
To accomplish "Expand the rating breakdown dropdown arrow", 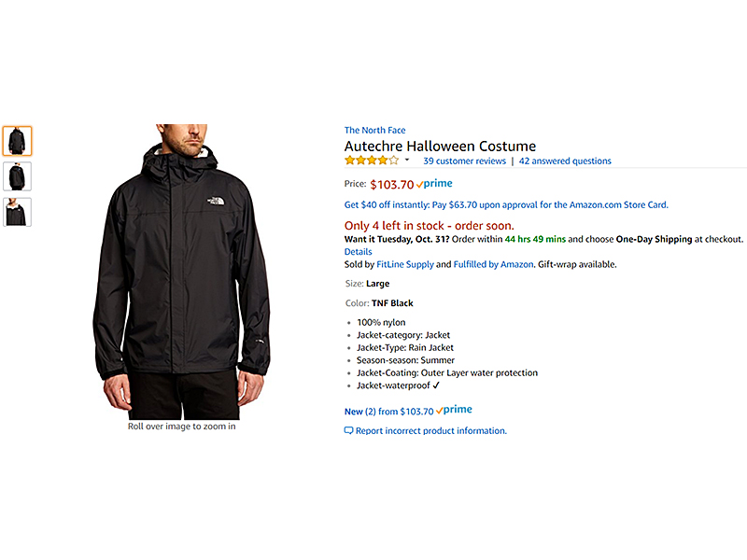I will tap(407, 160).
